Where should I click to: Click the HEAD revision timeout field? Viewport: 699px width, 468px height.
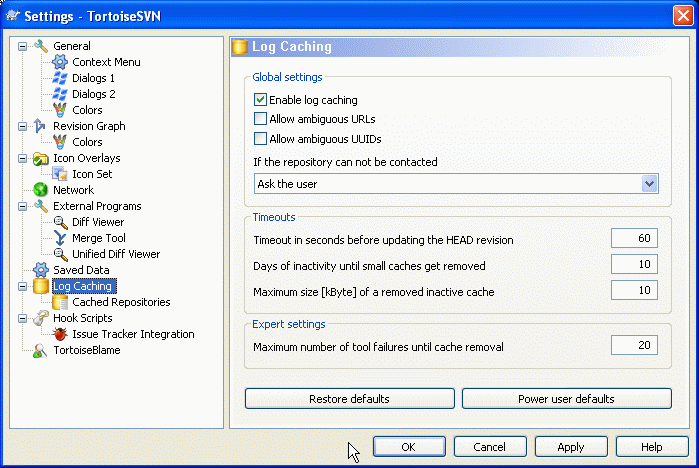(x=634, y=238)
